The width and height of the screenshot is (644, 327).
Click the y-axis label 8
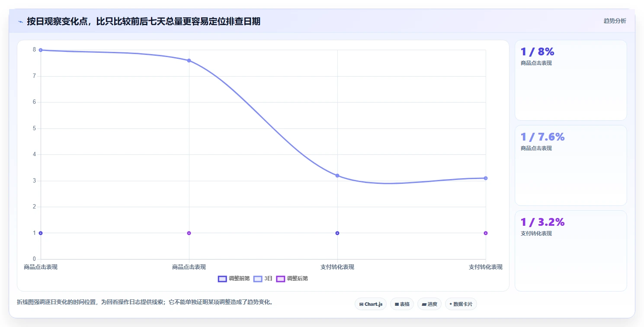(34, 50)
